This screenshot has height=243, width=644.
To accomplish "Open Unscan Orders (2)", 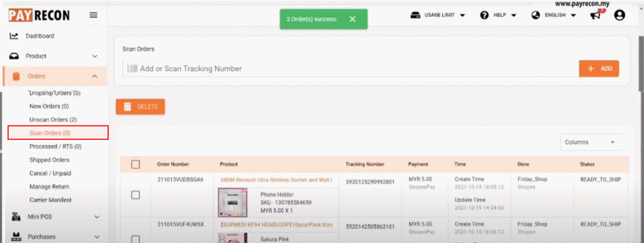I will click(x=53, y=120).
